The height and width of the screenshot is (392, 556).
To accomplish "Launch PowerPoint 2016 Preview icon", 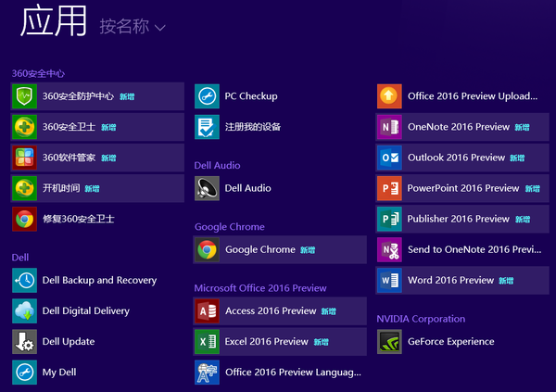I will tap(389, 188).
